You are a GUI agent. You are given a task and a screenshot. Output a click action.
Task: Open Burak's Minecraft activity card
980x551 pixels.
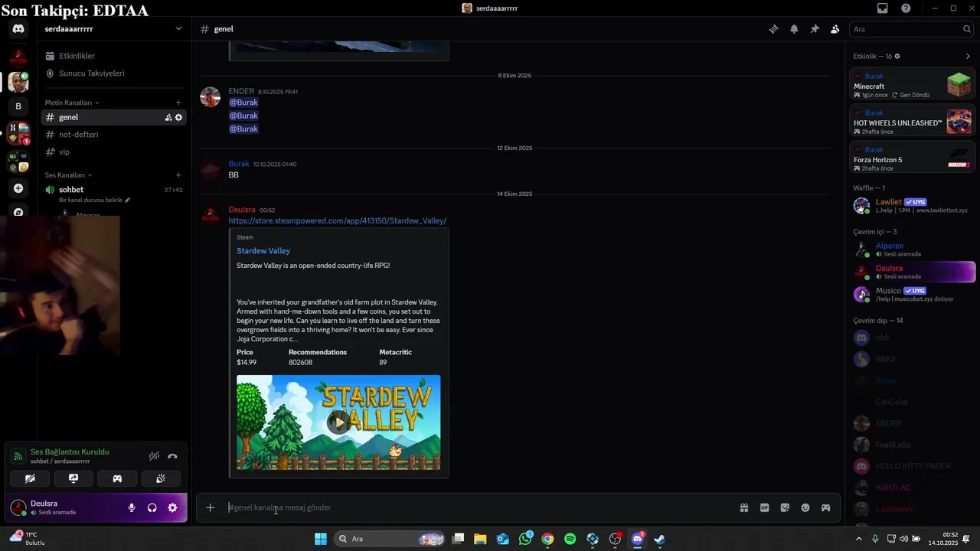coord(912,85)
